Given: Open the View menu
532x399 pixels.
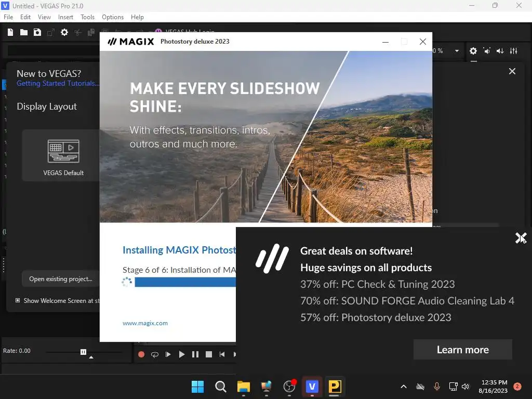Looking at the screenshot, I should pos(44,17).
